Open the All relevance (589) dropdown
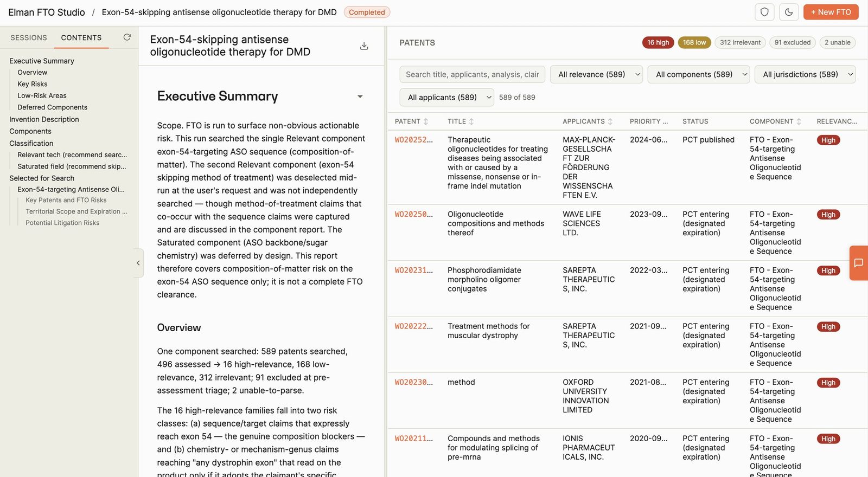Image resolution: width=868 pixels, height=477 pixels. coord(597,74)
